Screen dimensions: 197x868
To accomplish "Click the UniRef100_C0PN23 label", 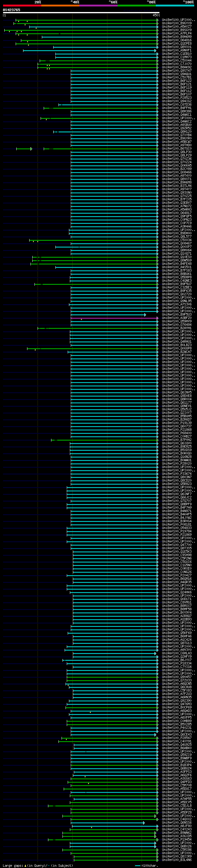I will coord(177,220).
